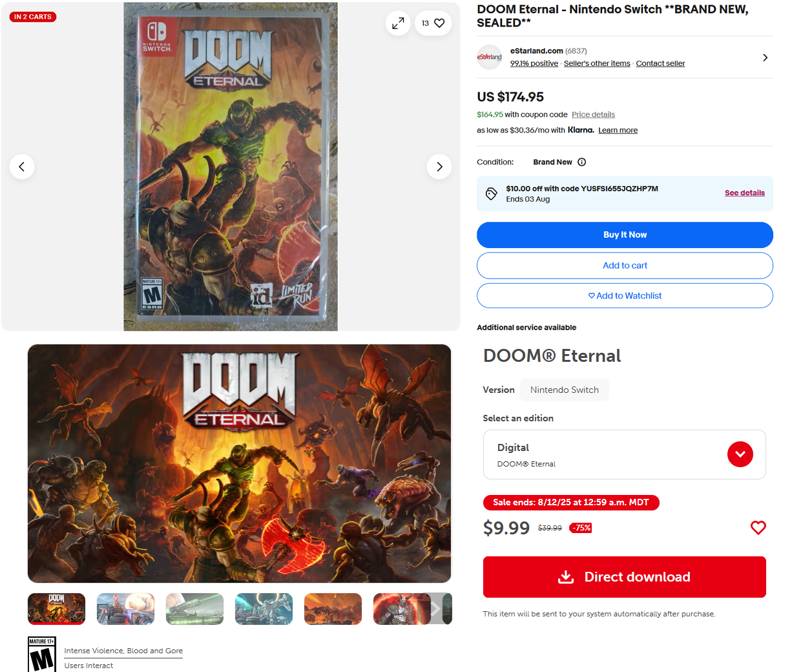Open seller details chevron arrow
This screenshot has width=792, height=672.
coord(765,58)
